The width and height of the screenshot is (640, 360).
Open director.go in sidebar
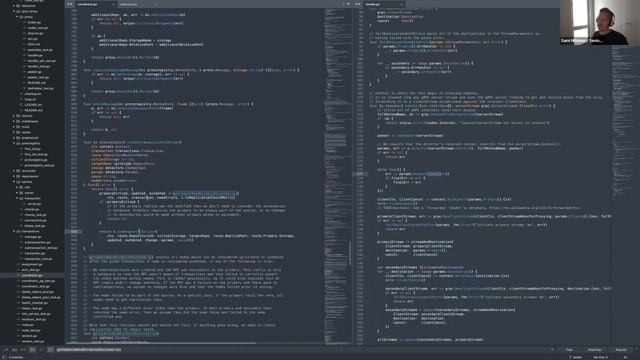pos(35,33)
